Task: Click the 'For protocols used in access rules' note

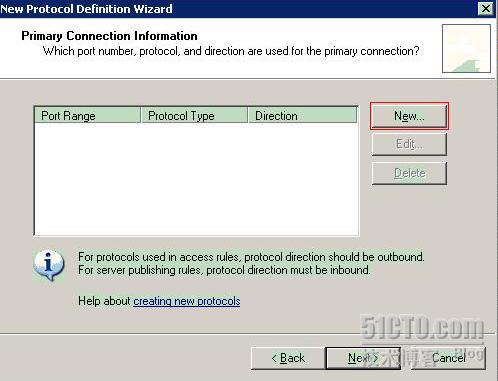Action: (251, 257)
